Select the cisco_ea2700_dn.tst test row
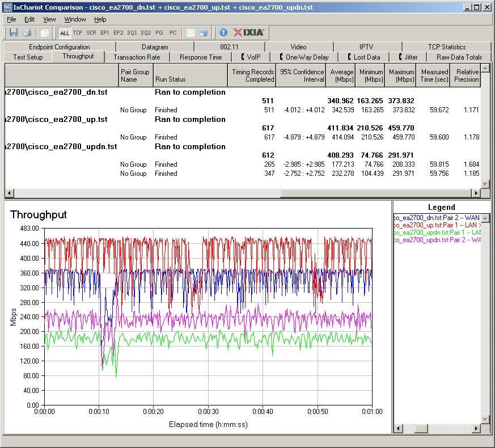The width and height of the screenshot is (495, 448). pyautogui.click(x=243, y=92)
